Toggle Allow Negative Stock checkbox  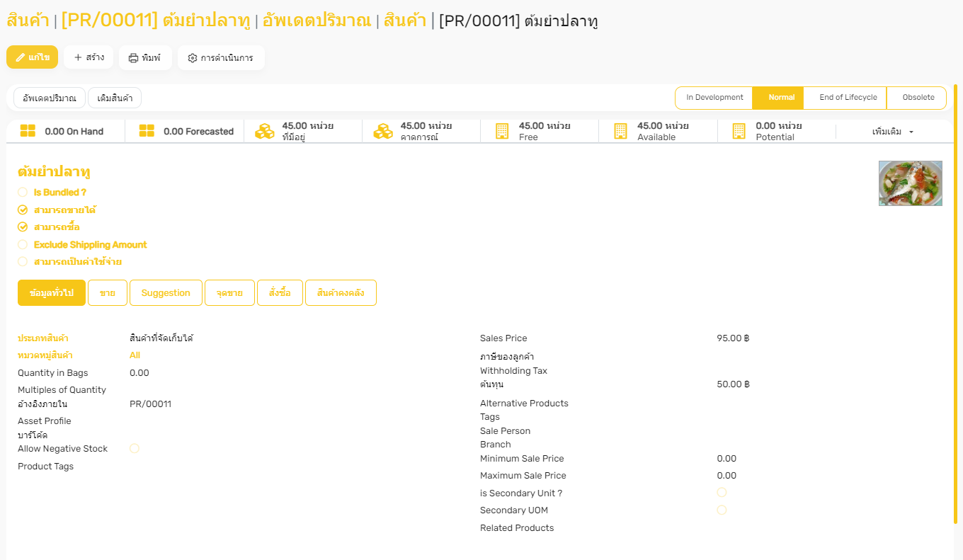135,448
